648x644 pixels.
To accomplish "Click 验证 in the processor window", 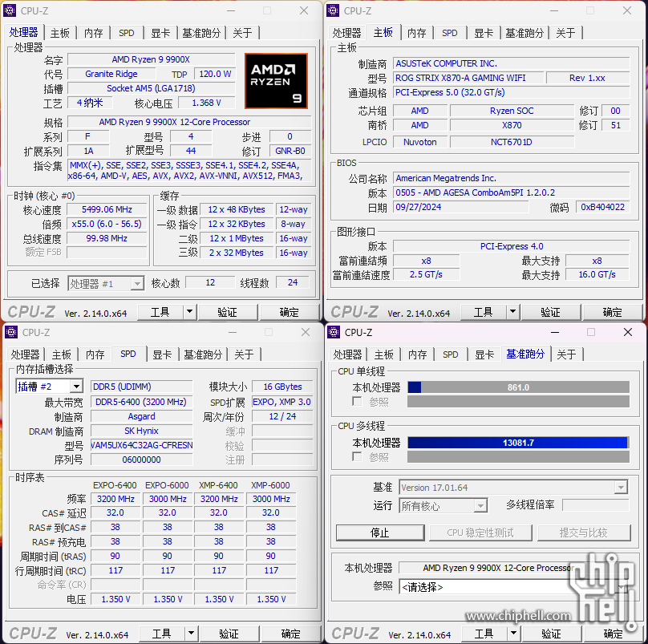I will (x=228, y=312).
